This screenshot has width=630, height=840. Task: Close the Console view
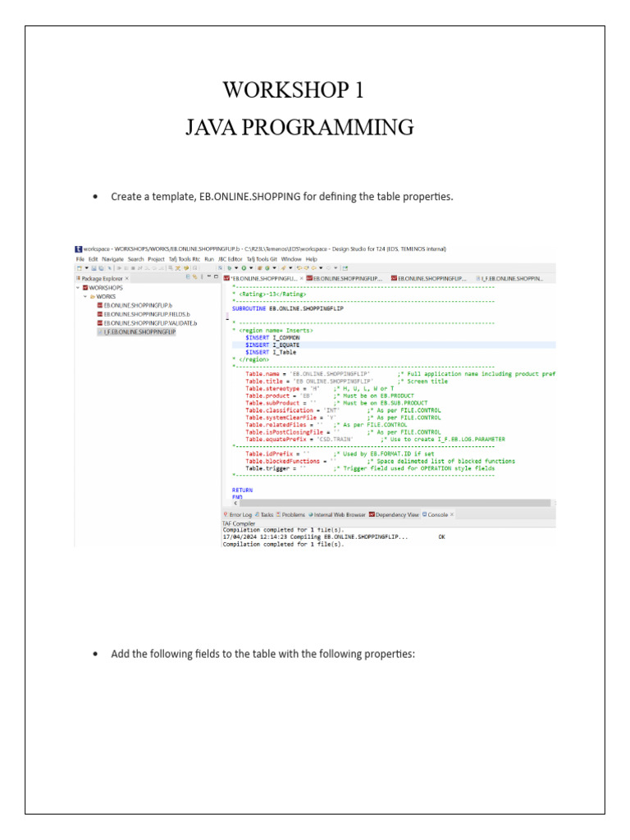click(452, 515)
